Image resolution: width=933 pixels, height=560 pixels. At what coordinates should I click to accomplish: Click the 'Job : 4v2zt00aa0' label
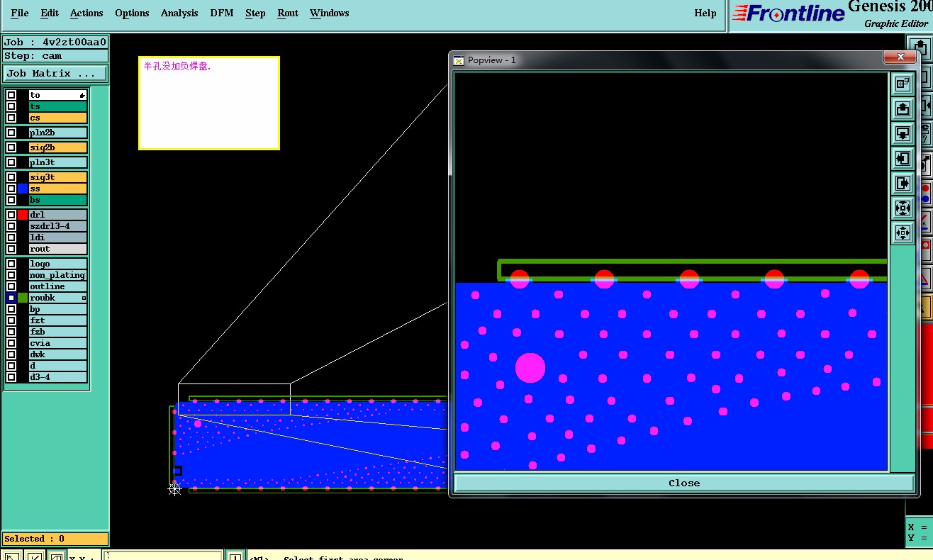(55, 43)
